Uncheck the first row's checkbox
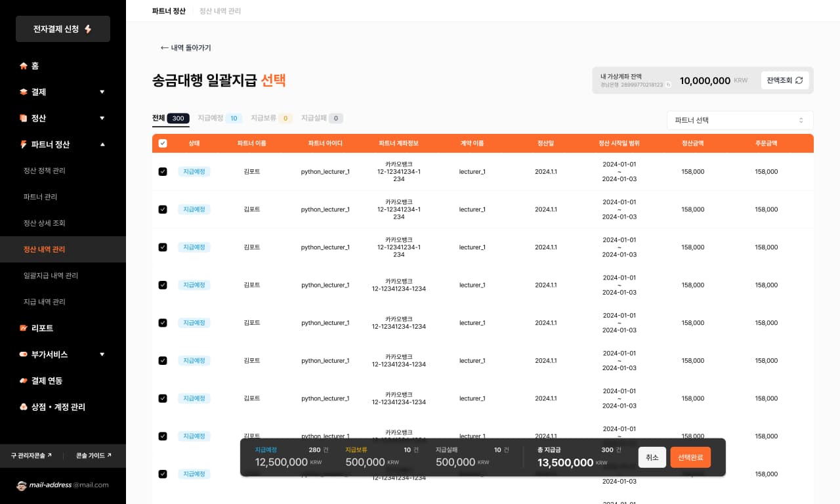This screenshot has width=840, height=504. (163, 171)
